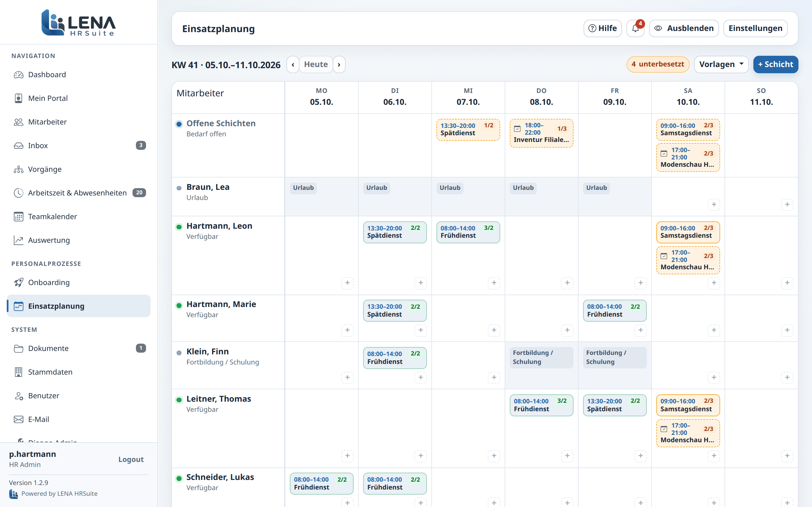The height and width of the screenshot is (507, 812).
Task: Click the Logout link
Action: coord(131,459)
